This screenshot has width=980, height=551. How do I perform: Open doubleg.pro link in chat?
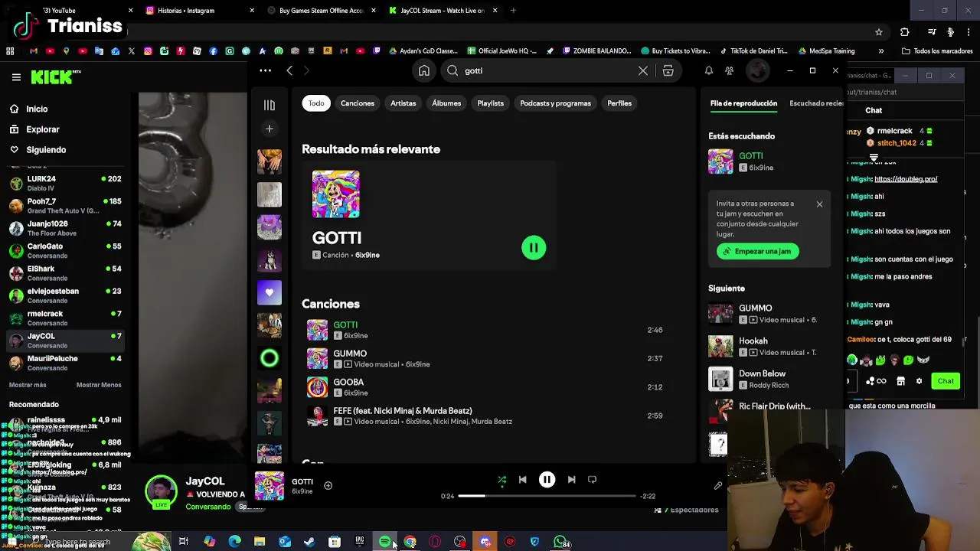click(906, 179)
